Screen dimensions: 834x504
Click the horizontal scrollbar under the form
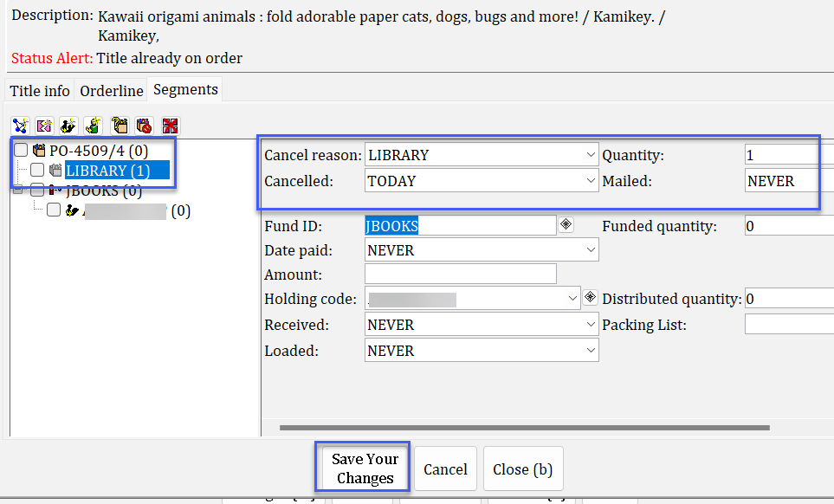coord(524,427)
